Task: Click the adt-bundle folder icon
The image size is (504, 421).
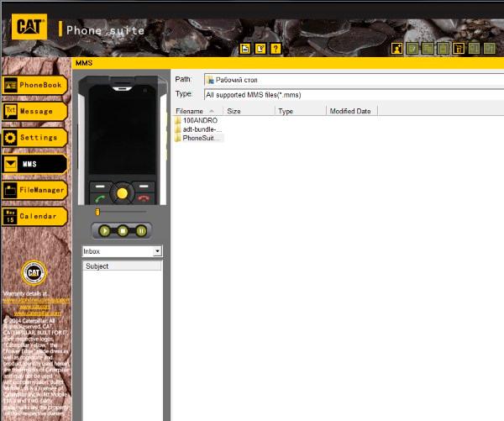Action: (x=178, y=129)
